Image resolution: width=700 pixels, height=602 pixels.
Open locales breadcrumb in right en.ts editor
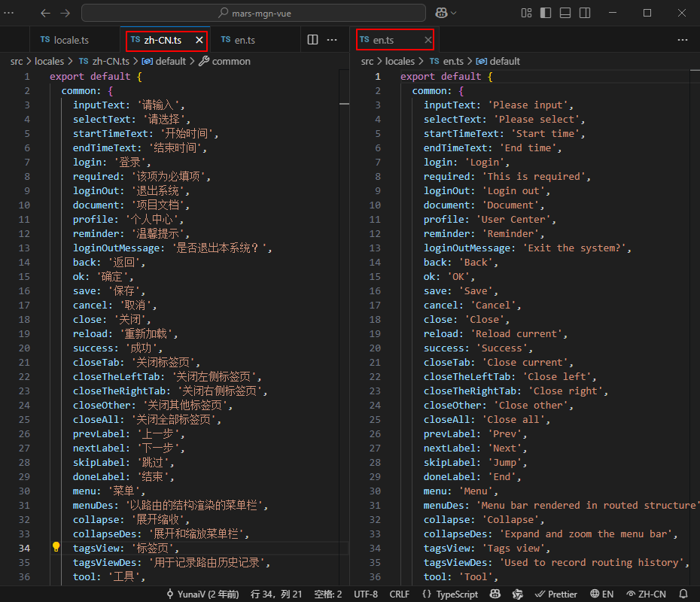tap(400, 61)
